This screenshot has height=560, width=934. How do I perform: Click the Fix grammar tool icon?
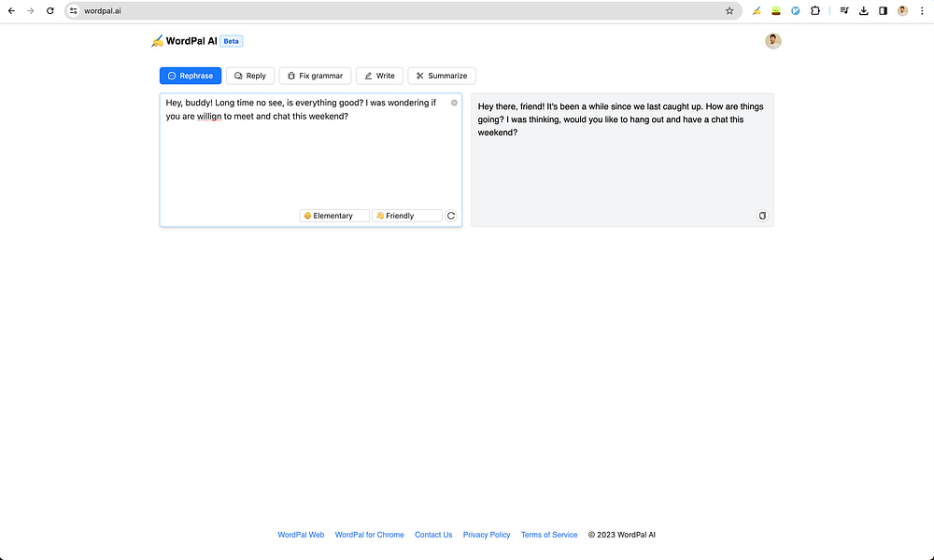click(293, 76)
